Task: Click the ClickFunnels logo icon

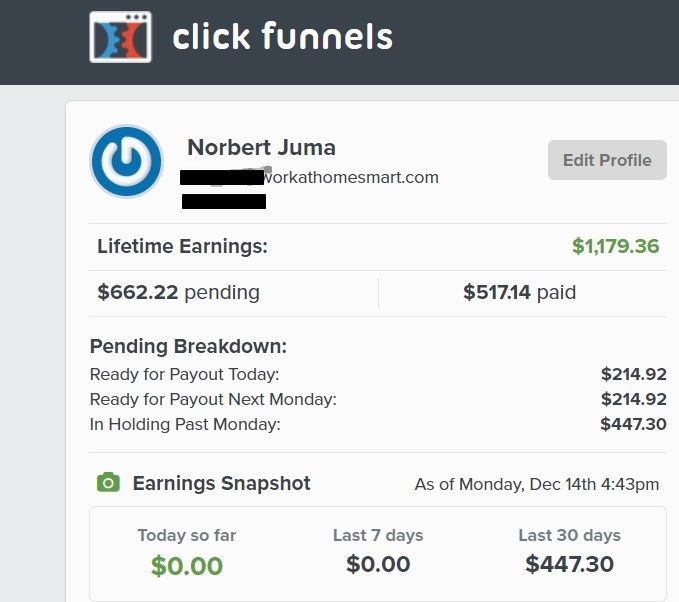Action: click(x=120, y=37)
